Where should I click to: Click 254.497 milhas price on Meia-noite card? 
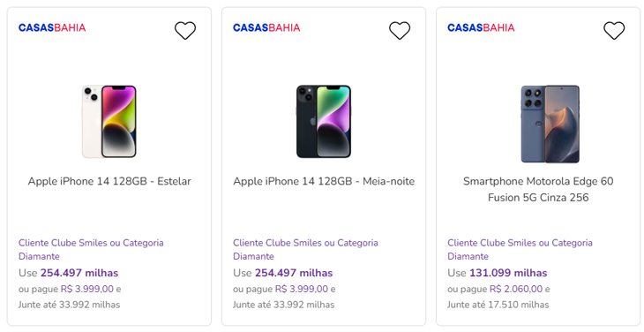(294, 273)
